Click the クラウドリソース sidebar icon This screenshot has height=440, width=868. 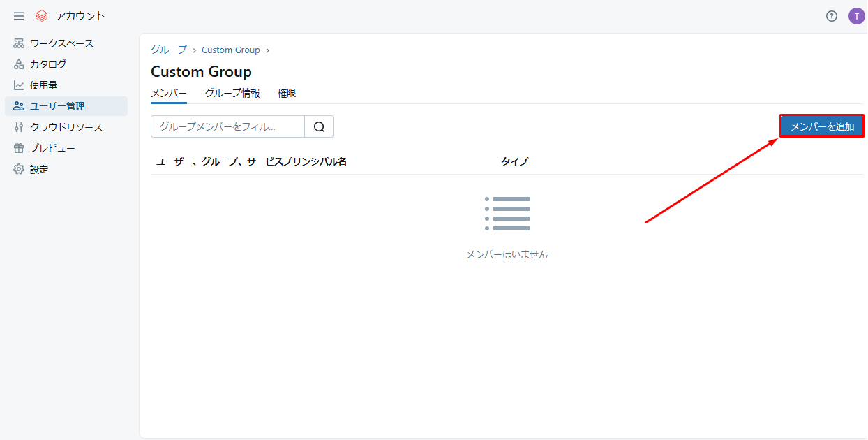(19, 127)
